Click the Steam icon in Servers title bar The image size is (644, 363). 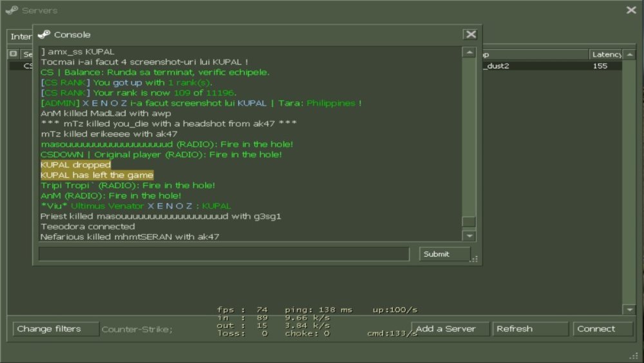12,10
